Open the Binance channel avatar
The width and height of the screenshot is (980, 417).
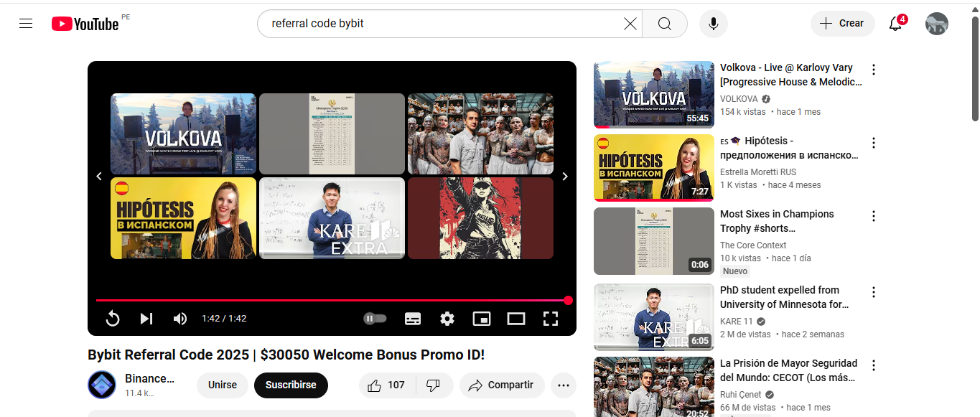point(102,385)
